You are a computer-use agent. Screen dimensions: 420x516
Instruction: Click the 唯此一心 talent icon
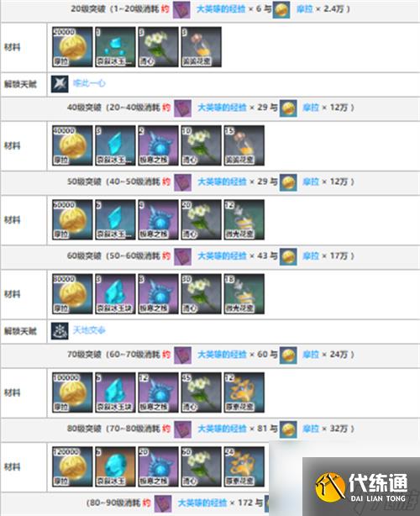coord(60,83)
